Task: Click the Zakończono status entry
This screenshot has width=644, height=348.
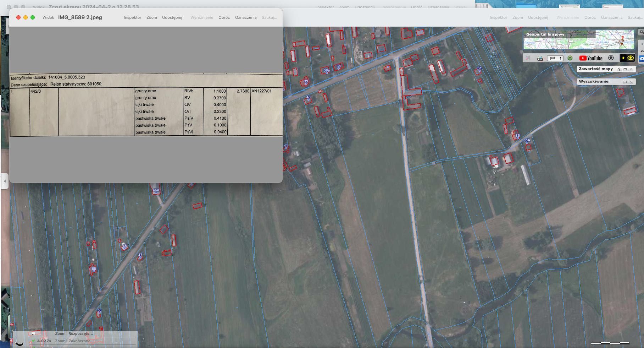Action: (x=79, y=341)
